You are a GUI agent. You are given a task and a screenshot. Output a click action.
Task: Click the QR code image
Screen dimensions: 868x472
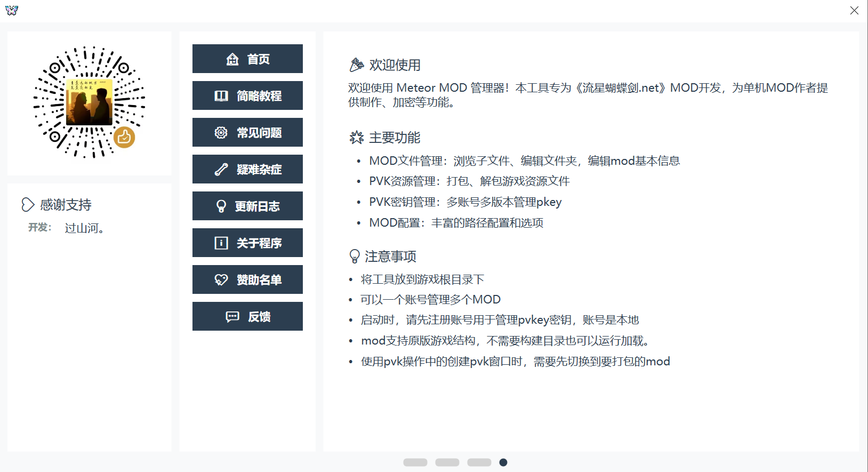[x=89, y=102]
